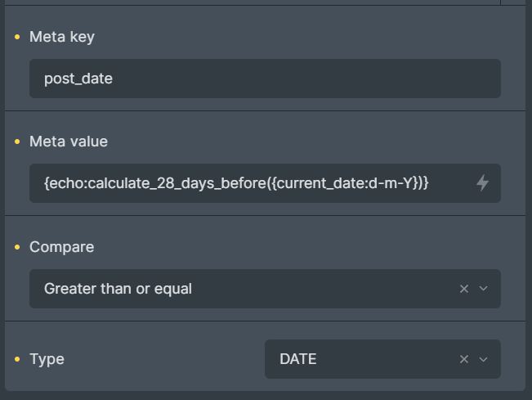Click the Meta value label

69,142
